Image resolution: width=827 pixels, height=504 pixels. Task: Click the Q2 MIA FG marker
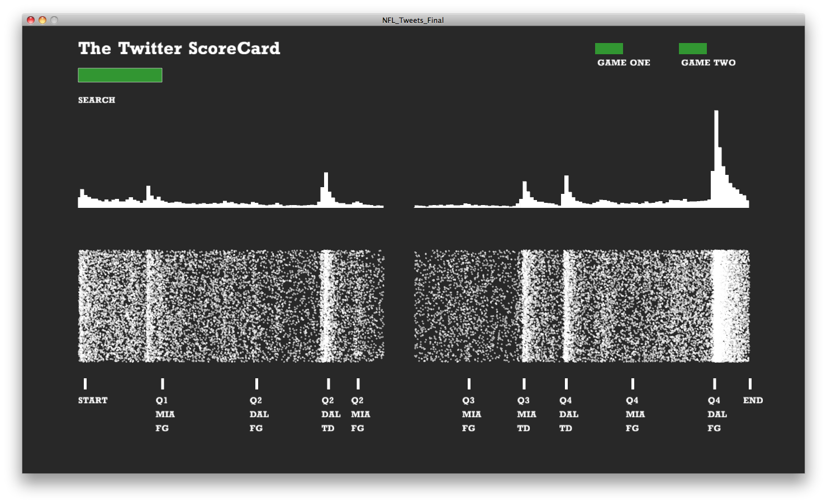358,384
